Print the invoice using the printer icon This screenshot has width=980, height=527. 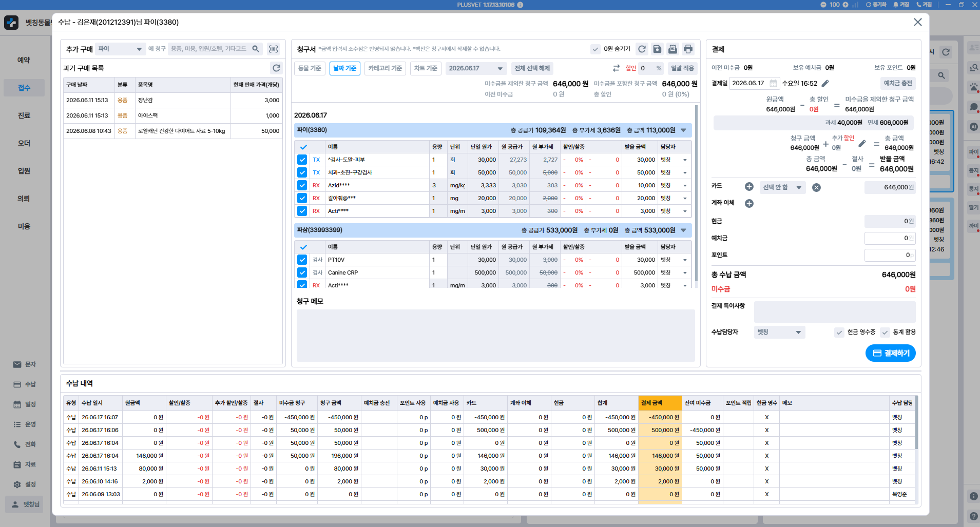click(x=688, y=49)
